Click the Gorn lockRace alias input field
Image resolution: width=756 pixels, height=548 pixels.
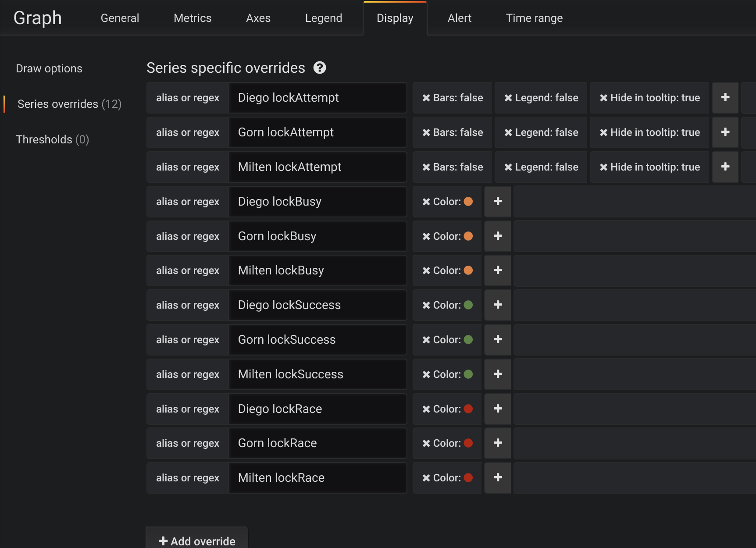pos(318,443)
